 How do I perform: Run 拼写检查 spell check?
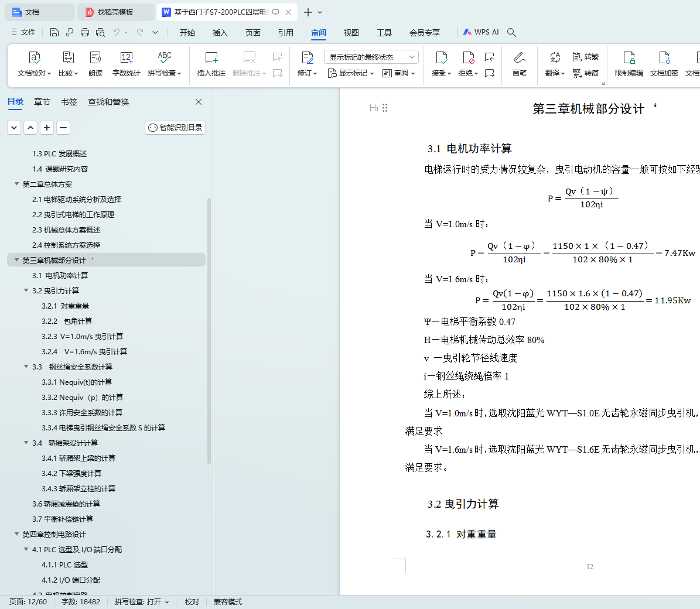[x=164, y=64]
